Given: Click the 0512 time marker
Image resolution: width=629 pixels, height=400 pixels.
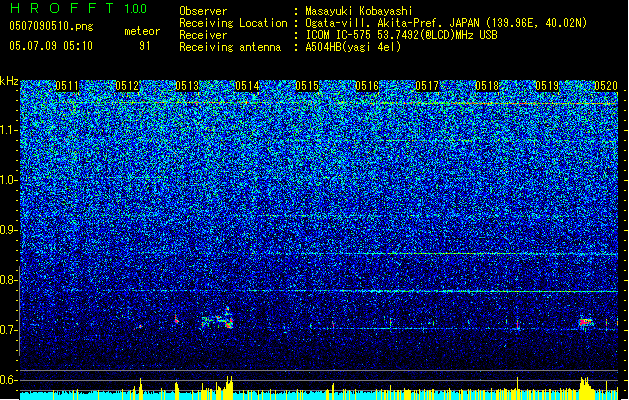Looking at the screenshot, I should pos(127,86).
